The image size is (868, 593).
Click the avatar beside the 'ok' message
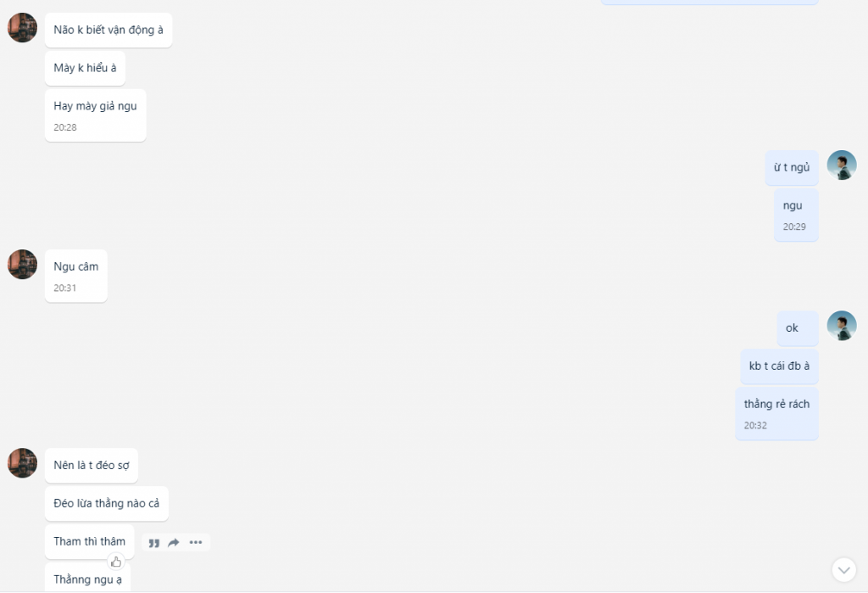point(842,325)
